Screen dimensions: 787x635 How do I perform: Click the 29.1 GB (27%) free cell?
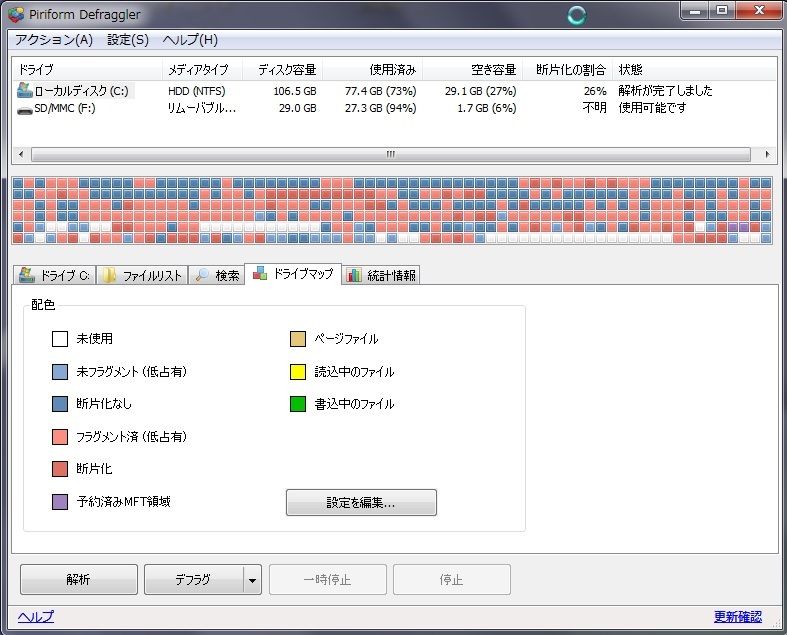tap(480, 91)
